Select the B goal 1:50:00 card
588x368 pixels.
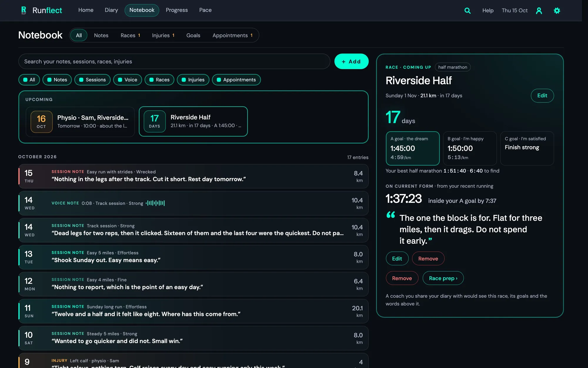click(x=470, y=148)
